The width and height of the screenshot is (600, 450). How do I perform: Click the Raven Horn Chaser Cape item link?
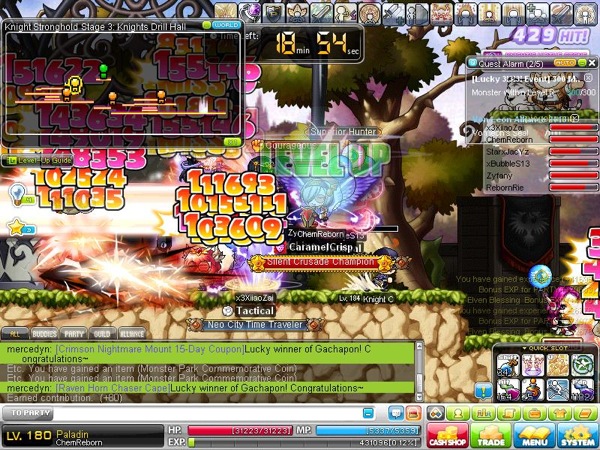pyautogui.click(x=112, y=388)
